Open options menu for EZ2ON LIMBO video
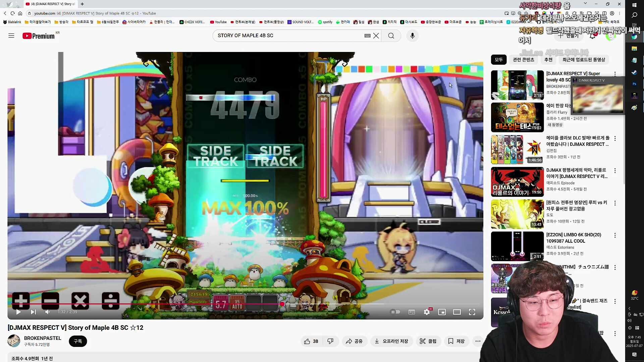Screen dimensions: 644x362 (615, 236)
